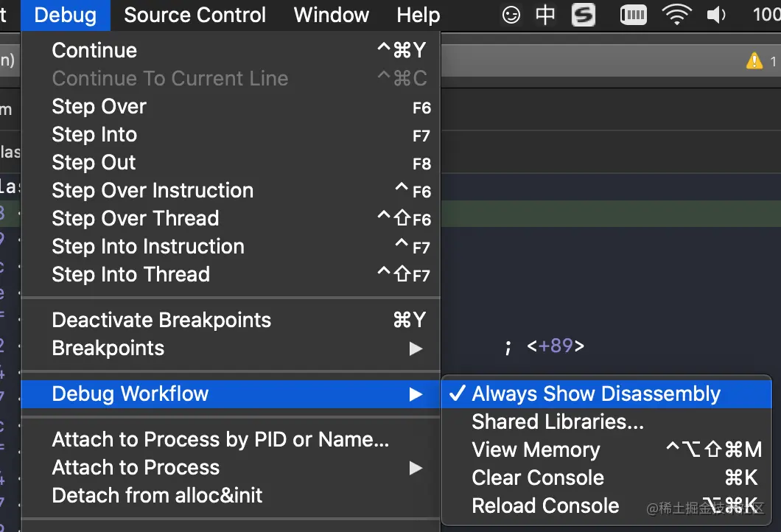
Task: Open the Window menu
Action: tap(332, 15)
